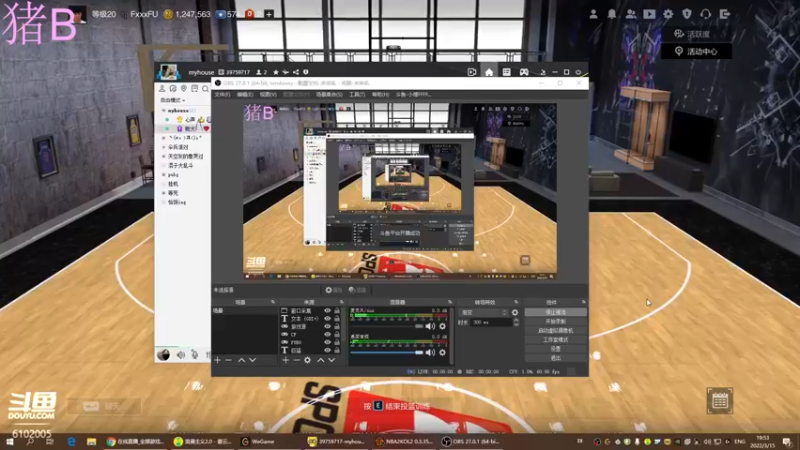Open OBS 设置 settings button
The width and height of the screenshot is (800, 450).
tap(556, 349)
